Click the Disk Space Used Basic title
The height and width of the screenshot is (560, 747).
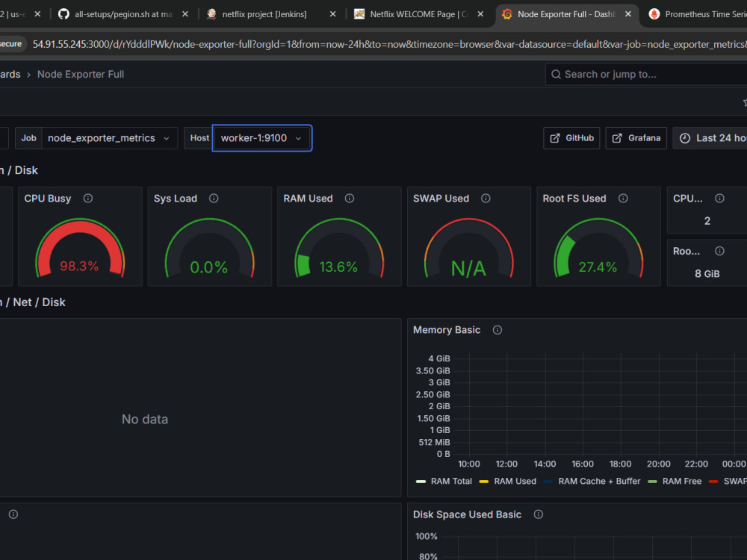point(467,514)
